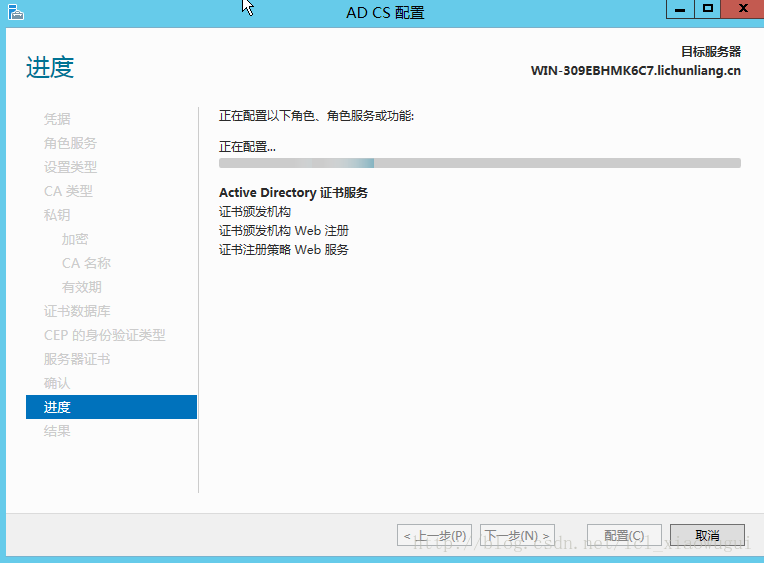This screenshot has width=764, height=563.
Task: Open the CA 类型 step
Action: (x=68, y=191)
